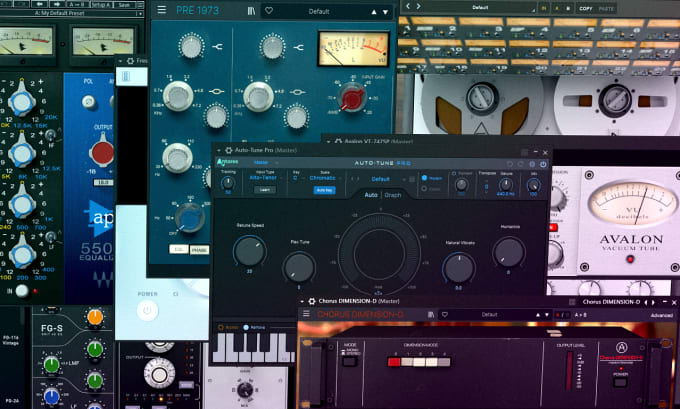Click the Detune knob in Auto-Tune Pro
This screenshot has height=409, width=680.
pos(505,185)
